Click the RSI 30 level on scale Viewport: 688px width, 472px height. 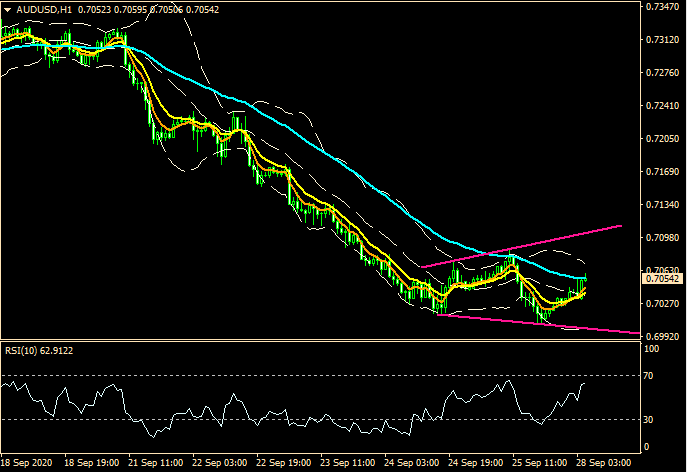650,419
